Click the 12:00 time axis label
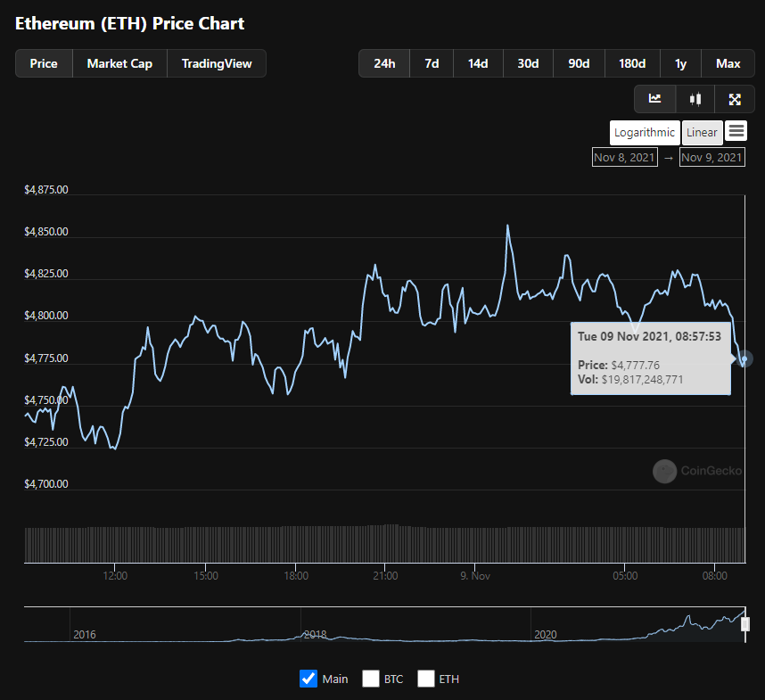The height and width of the screenshot is (700, 765). [115, 576]
